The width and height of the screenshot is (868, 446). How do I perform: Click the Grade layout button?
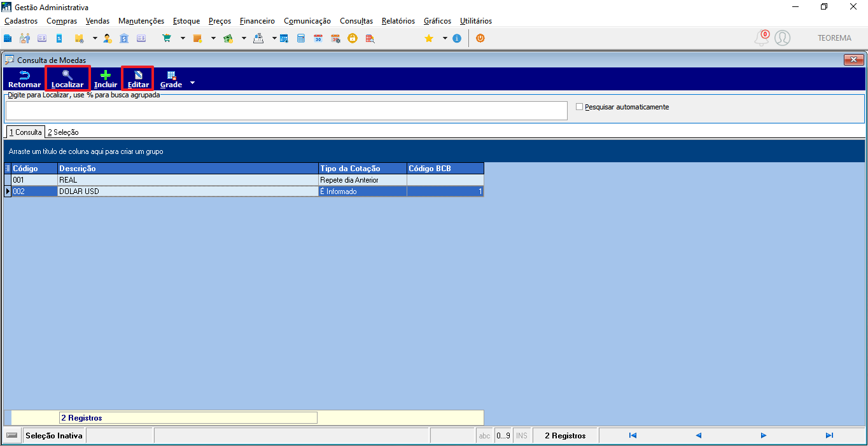click(x=171, y=79)
